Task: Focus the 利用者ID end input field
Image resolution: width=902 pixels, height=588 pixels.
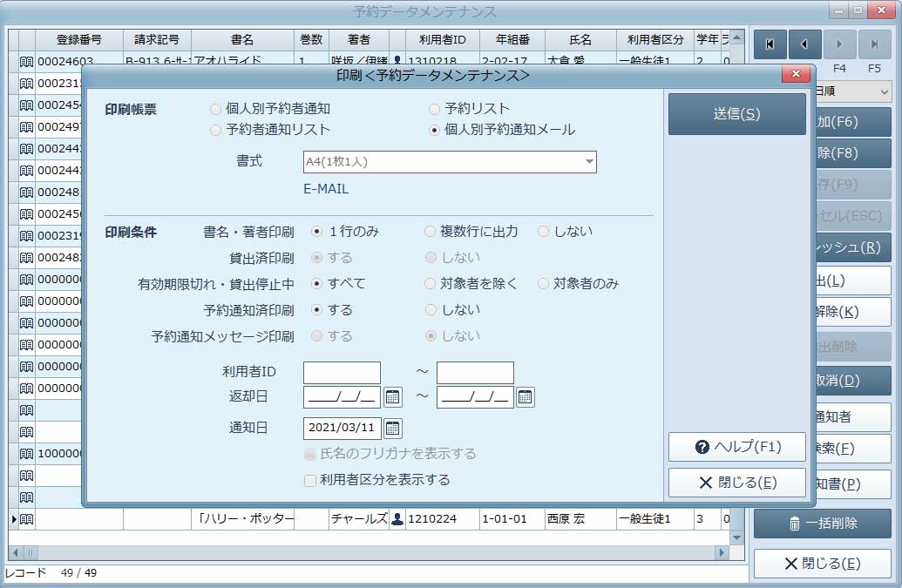Action: (475, 373)
